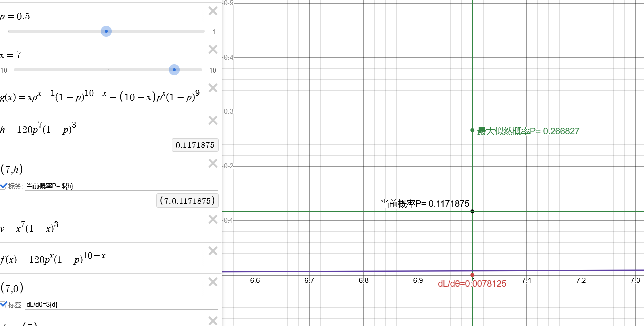The height and width of the screenshot is (326, 644).
Task: Remove the h = 120p^7(1-p)^3 expression
Action: click(x=213, y=120)
